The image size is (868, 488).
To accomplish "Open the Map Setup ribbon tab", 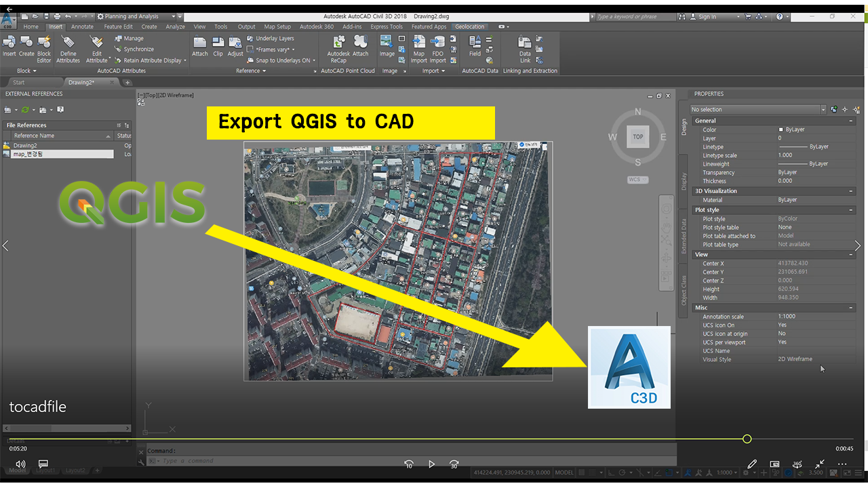I will 277,27.
